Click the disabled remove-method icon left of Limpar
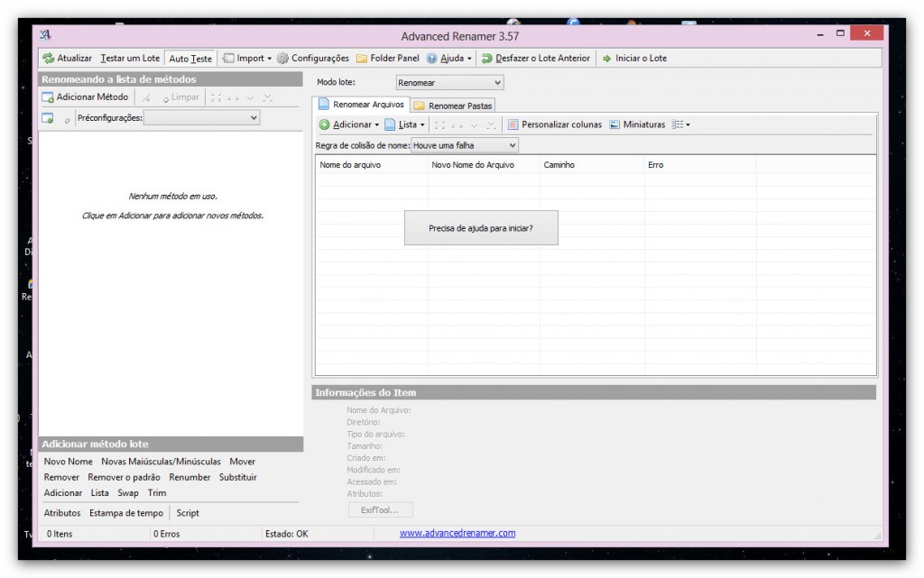924x578 pixels. 146,97
